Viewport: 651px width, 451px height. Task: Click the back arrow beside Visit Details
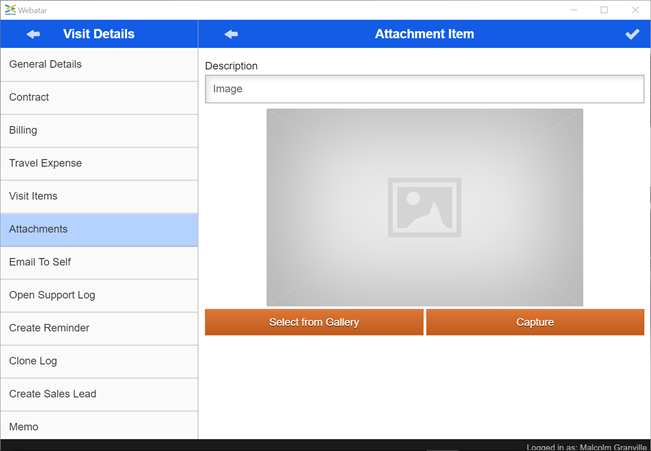point(33,34)
